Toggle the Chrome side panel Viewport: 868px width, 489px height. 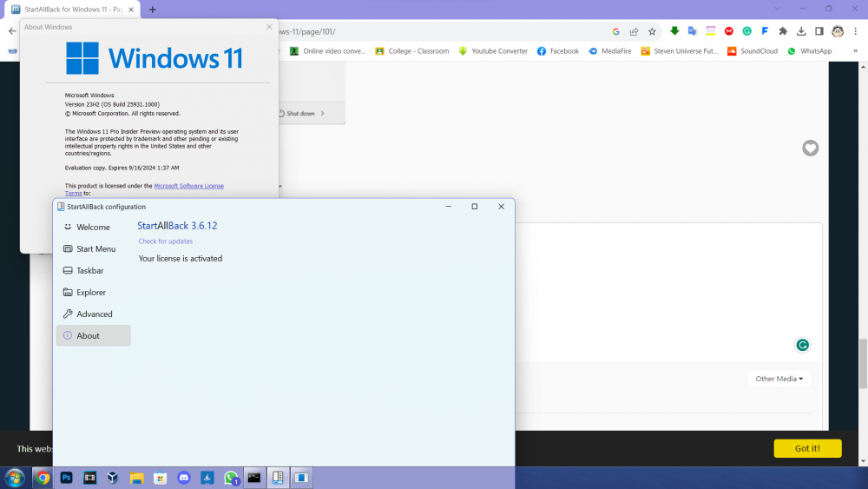819,31
